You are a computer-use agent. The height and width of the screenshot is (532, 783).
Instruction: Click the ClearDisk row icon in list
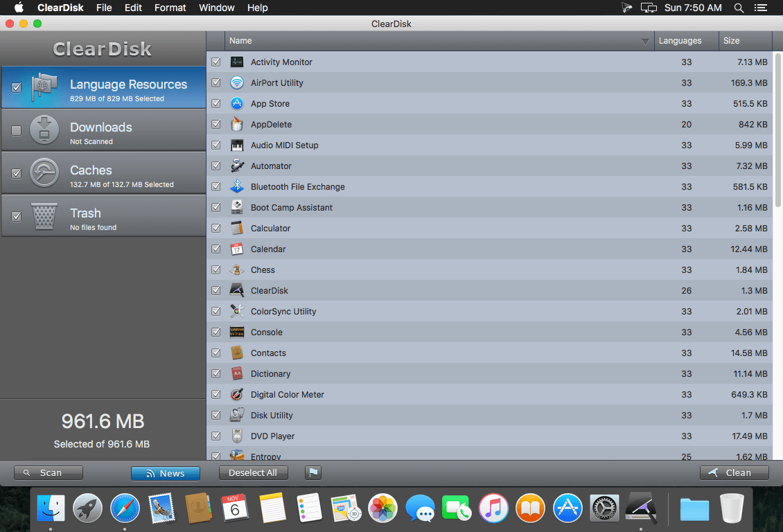237,290
